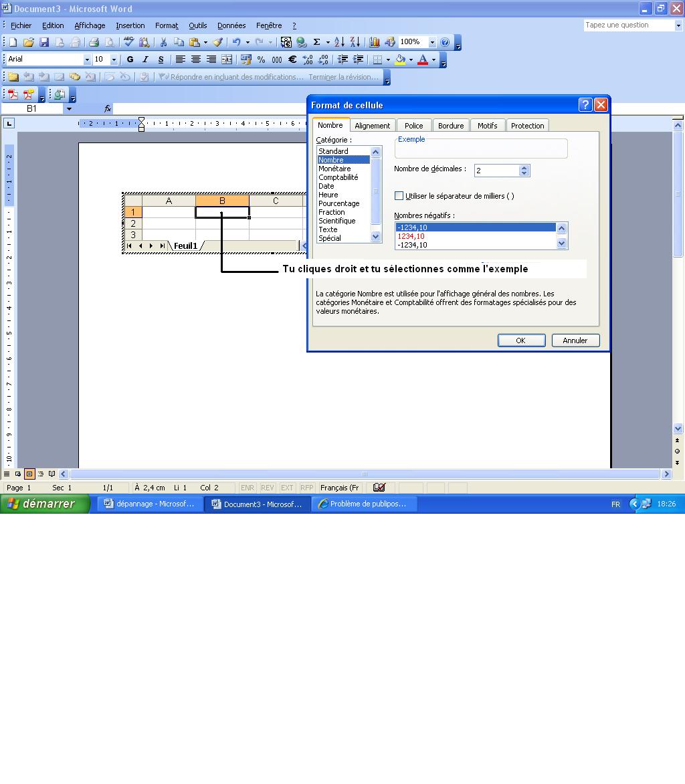Viewport: 685px width, 784px height.
Task: Open the 100% zoom dropdown
Action: (432, 42)
